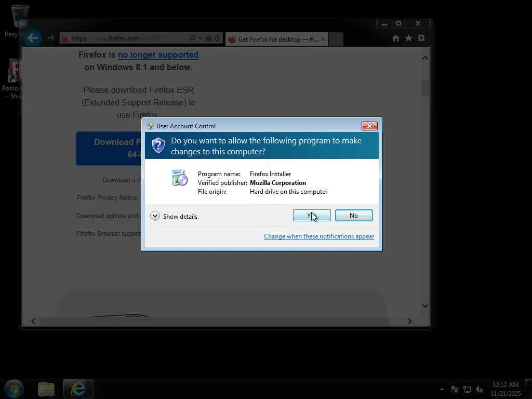Open Internet Explorer Favorites star
532x399 pixels.
pos(408,38)
